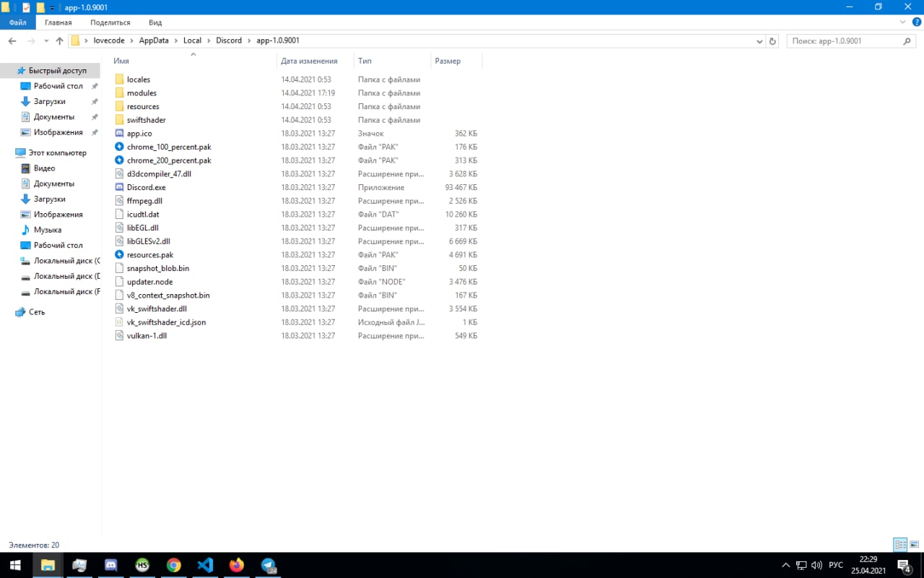Switch to the Вид ribbon tab

(x=155, y=22)
